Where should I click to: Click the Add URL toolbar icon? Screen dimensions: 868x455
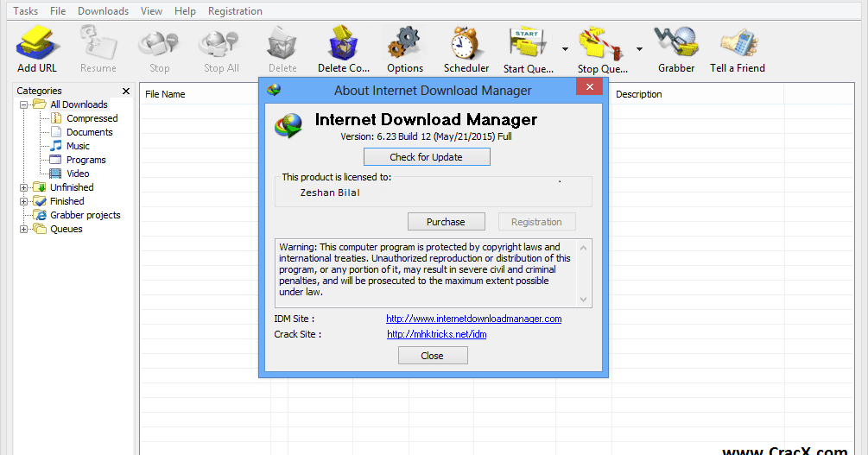pos(36,42)
